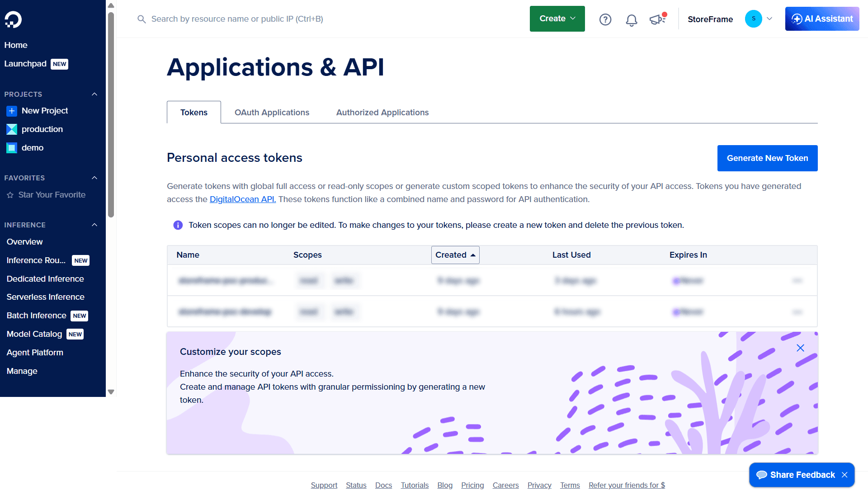Click Generate New Token button
Screen dimensions: 868x500
pos(767,158)
